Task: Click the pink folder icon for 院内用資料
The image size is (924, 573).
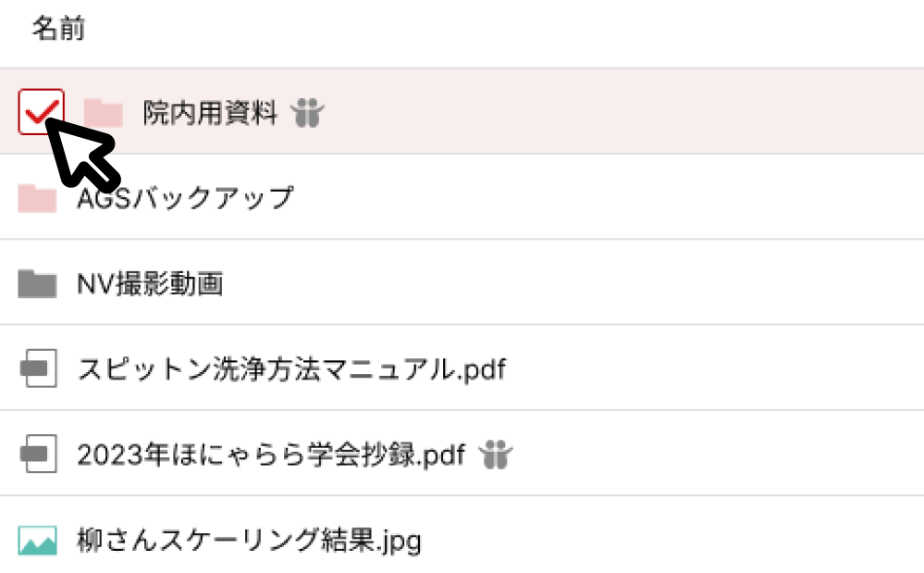Action: point(103,113)
